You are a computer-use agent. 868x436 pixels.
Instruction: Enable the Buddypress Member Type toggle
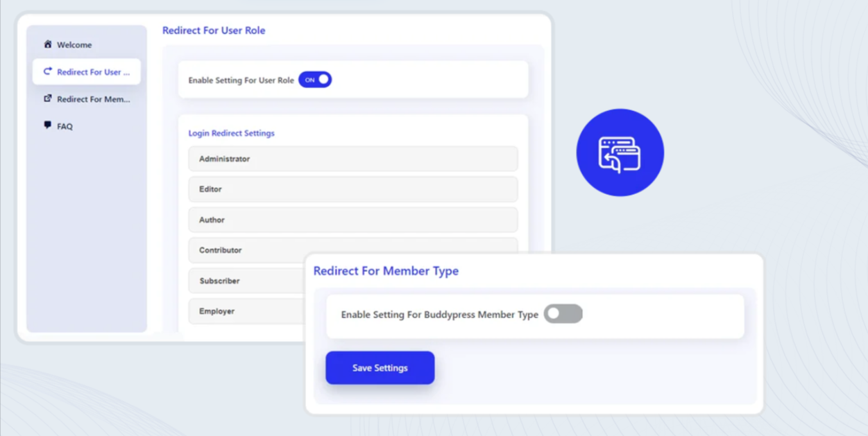coord(563,314)
